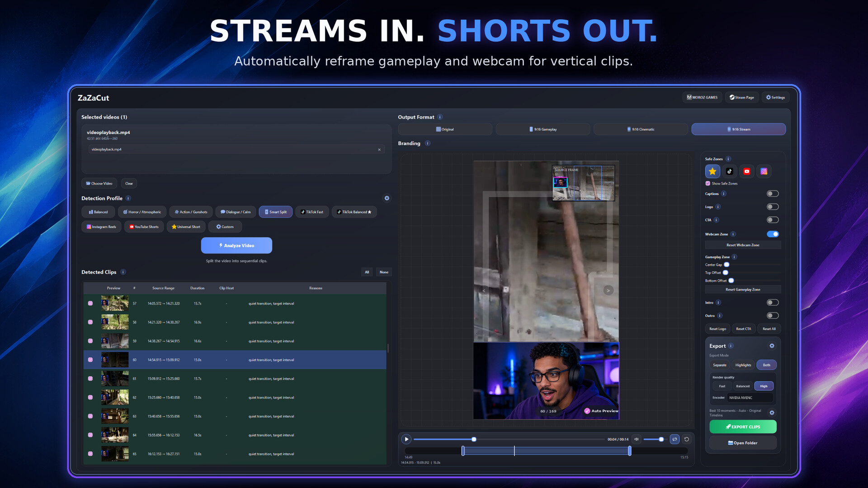Show info for Detection Profile
This screenshot has width=868, height=488.
(x=128, y=198)
